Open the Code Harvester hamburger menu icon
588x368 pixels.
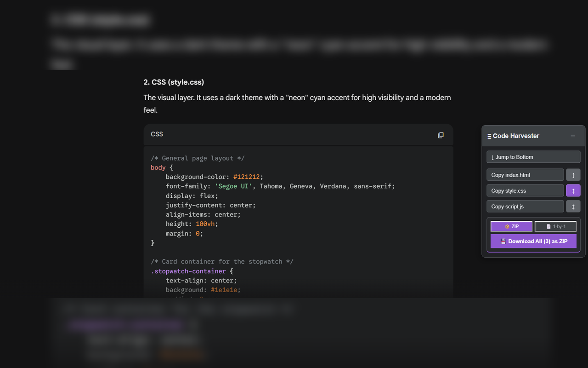(x=489, y=136)
